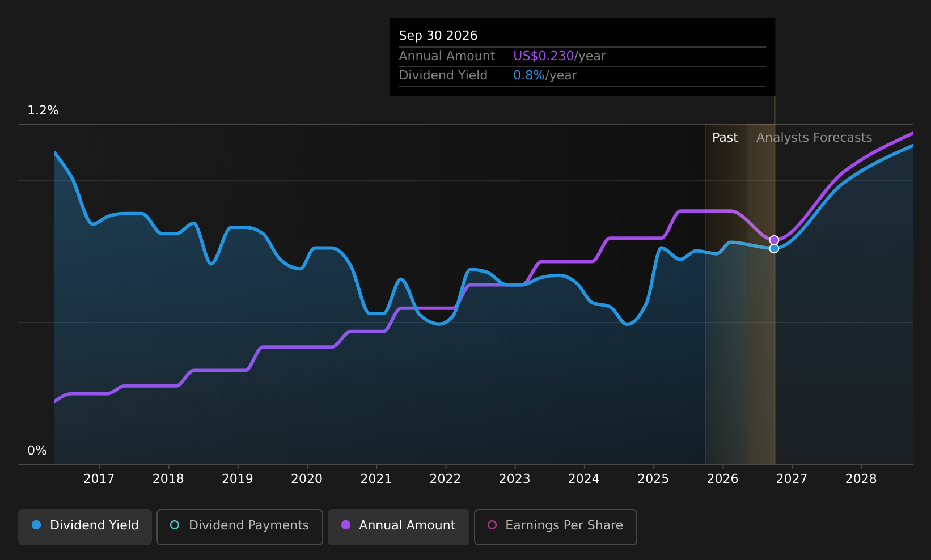
Task: Click the 2024 x-axis label
Action: [x=584, y=479]
